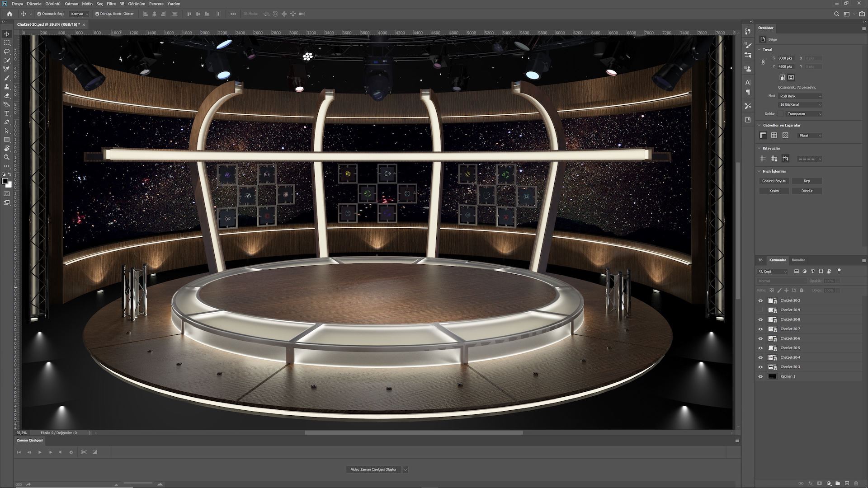Select the Zoom tool

coord(7,157)
